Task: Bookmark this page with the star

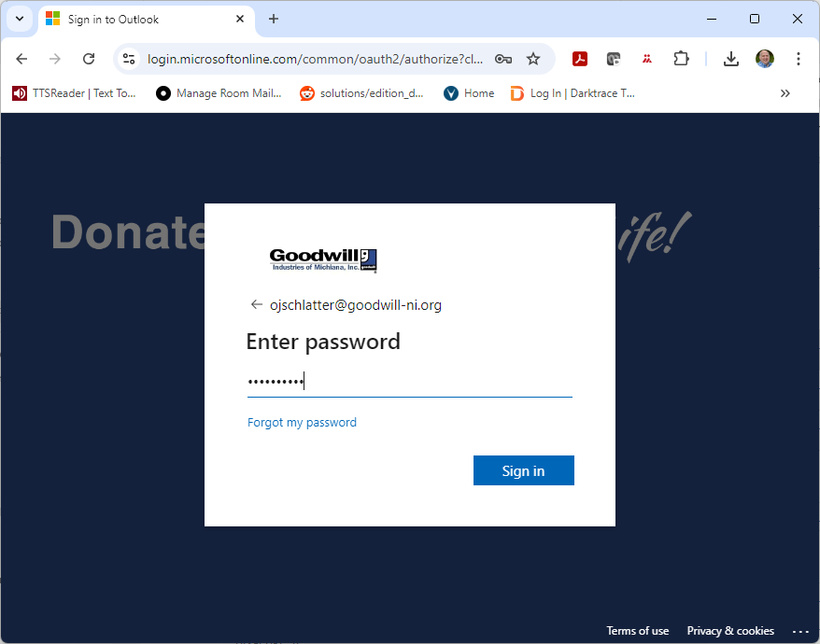Action: coord(533,59)
